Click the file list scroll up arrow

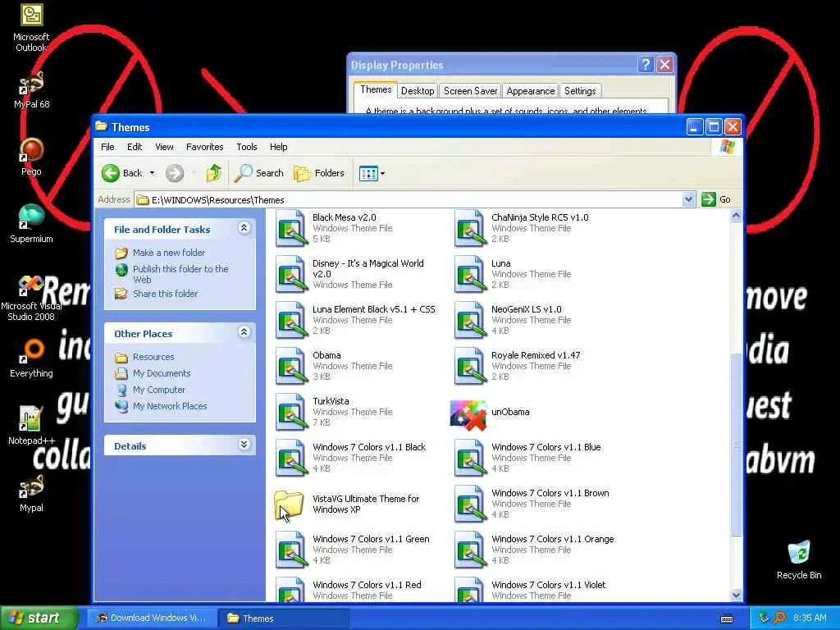click(736, 216)
